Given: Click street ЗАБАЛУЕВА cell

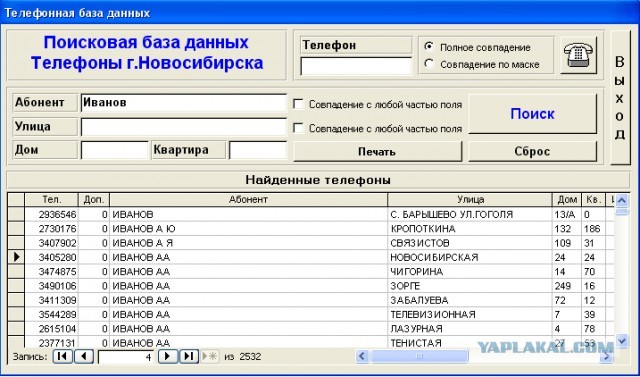Looking at the screenshot, I should (470, 300).
